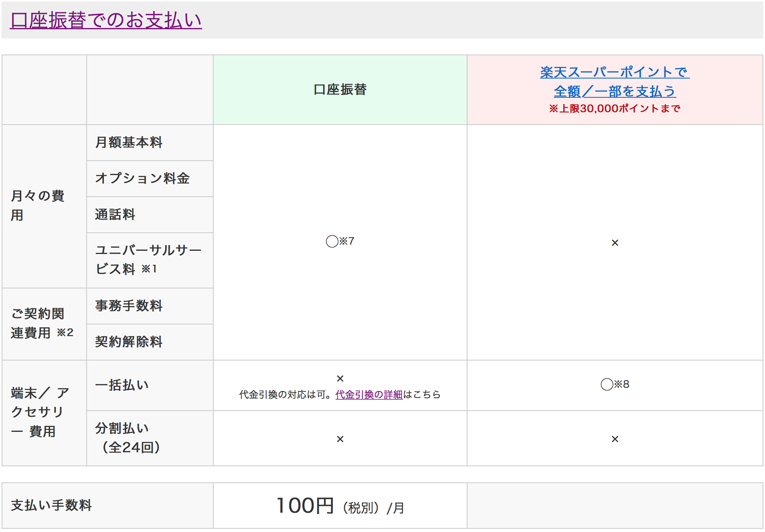Select the ユニバーサルサービス料 ※1 label
This screenshot has height=532, width=765.
click(x=148, y=260)
